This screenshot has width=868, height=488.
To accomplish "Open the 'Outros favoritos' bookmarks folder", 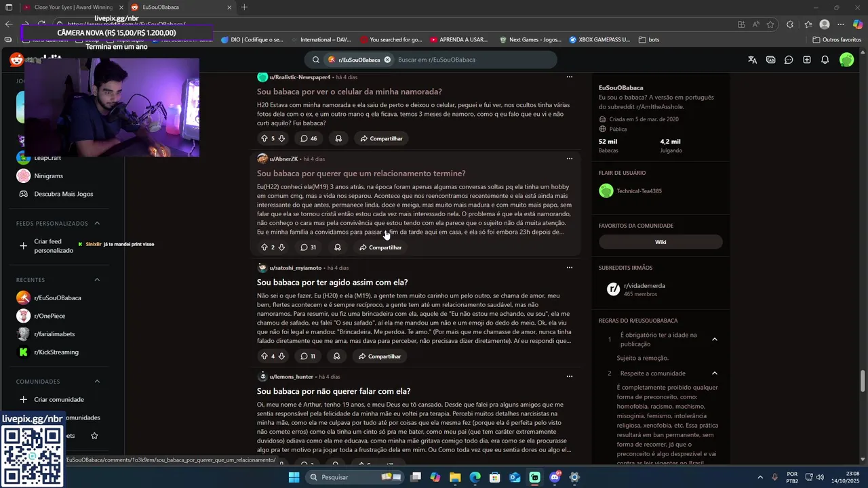I will [837, 39].
